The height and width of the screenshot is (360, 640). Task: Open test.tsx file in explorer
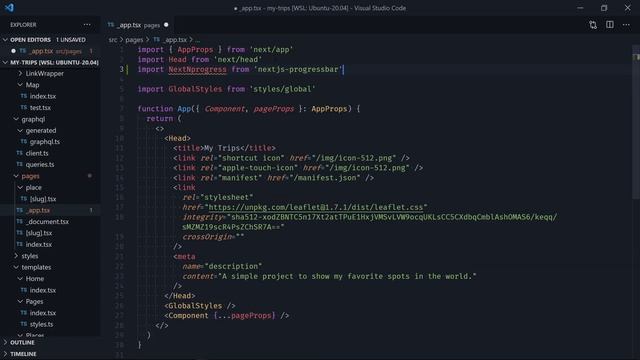(x=40, y=108)
